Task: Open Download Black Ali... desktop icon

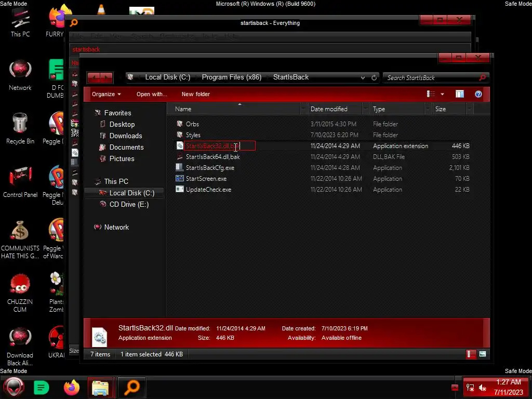Action: tap(20, 347)
